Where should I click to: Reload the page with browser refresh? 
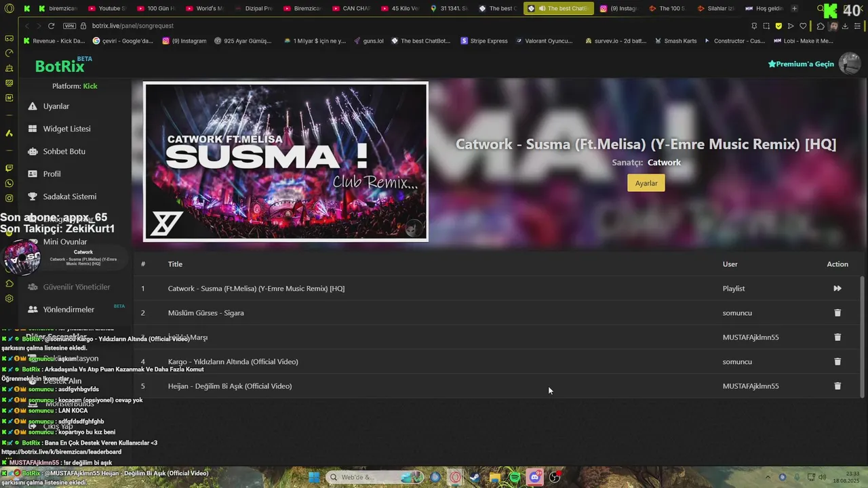click(51, 26)
